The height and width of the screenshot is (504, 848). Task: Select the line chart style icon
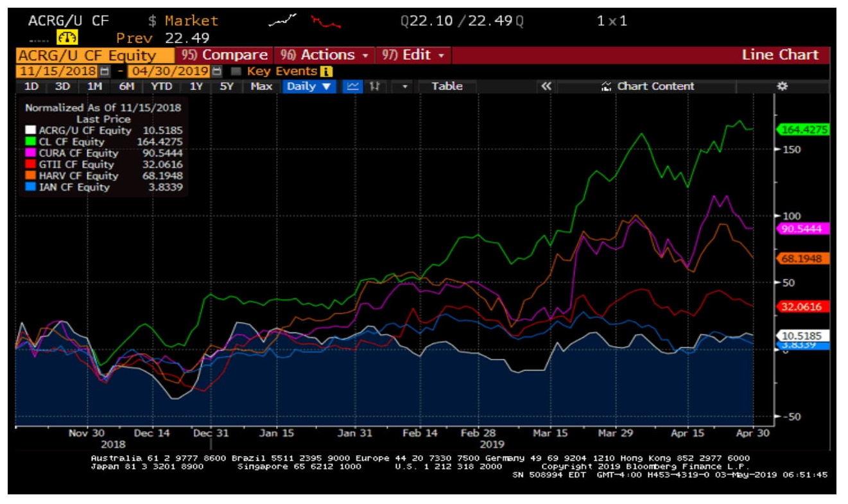tap(352, 86)
